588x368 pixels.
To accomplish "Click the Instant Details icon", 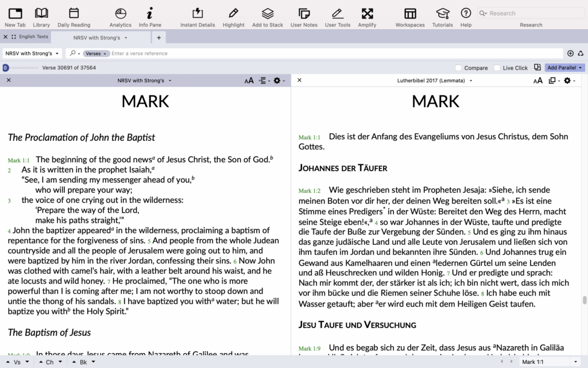I will (198, 13).
